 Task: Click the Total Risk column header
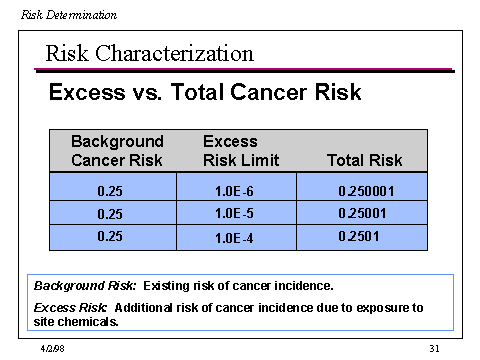click(364, 160)
